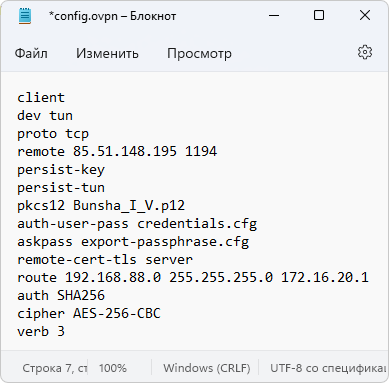Click on the pkcs12 Bunsha_I_V.p12 line
Viewport: 389px width, 383px height.
(101, 206)
